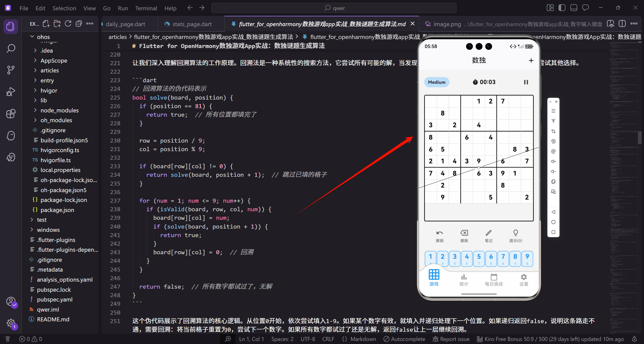
Task: Expand the node_modules folder
Action: point(35,110)
